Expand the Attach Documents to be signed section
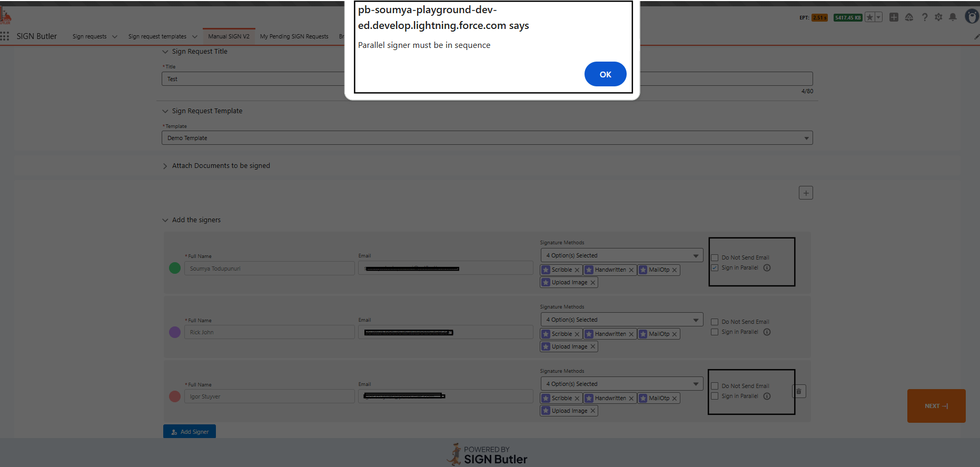The image size is (980, 467). click(165, 166)
